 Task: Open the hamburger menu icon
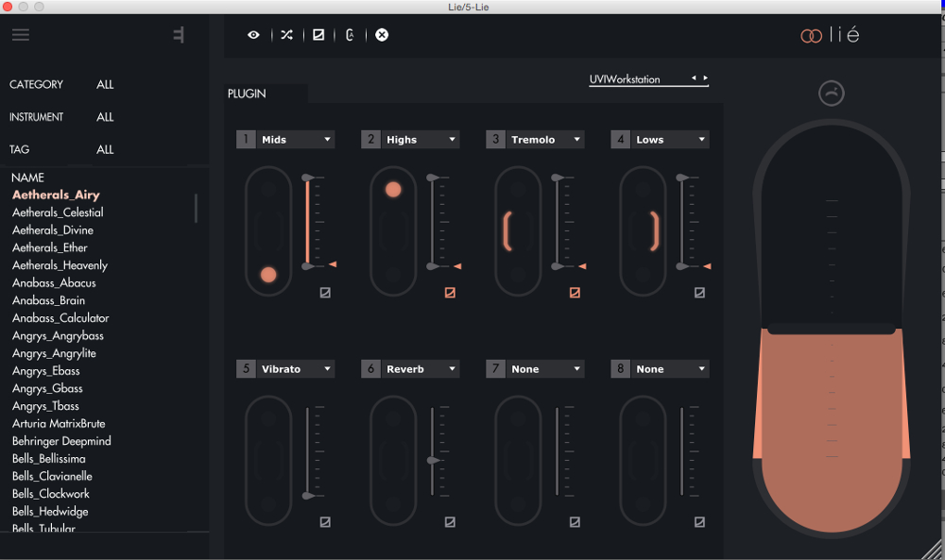[x=21, y=34]
